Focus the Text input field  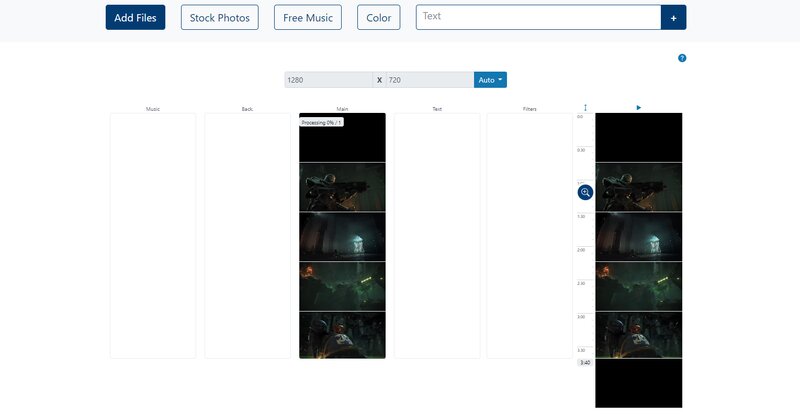[538, 17]
